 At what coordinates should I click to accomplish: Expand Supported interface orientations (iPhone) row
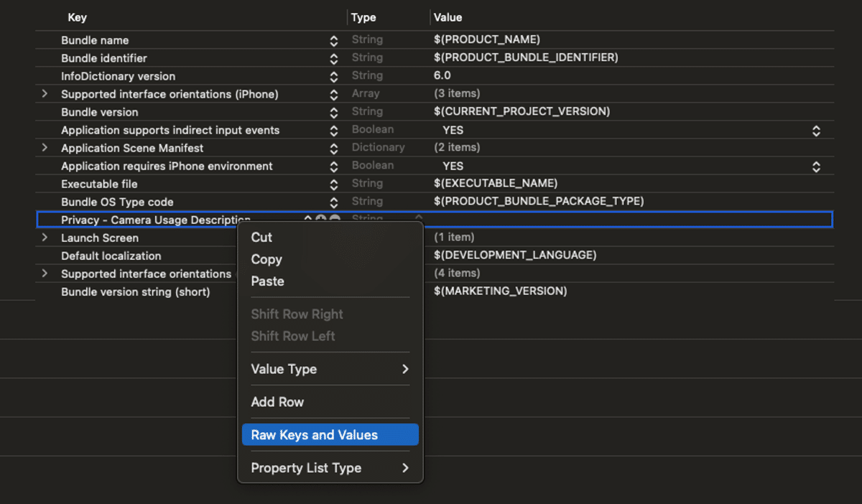(45, 94)
